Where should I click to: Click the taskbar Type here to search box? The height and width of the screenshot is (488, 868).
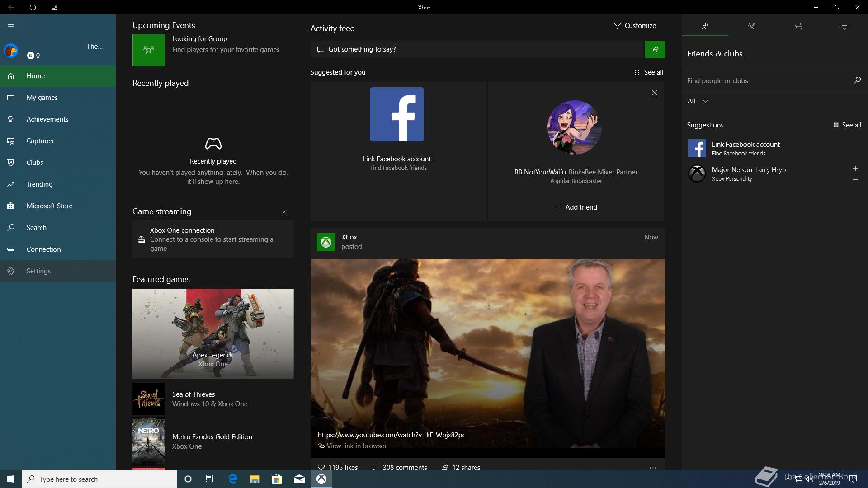[x=99, y=479]
